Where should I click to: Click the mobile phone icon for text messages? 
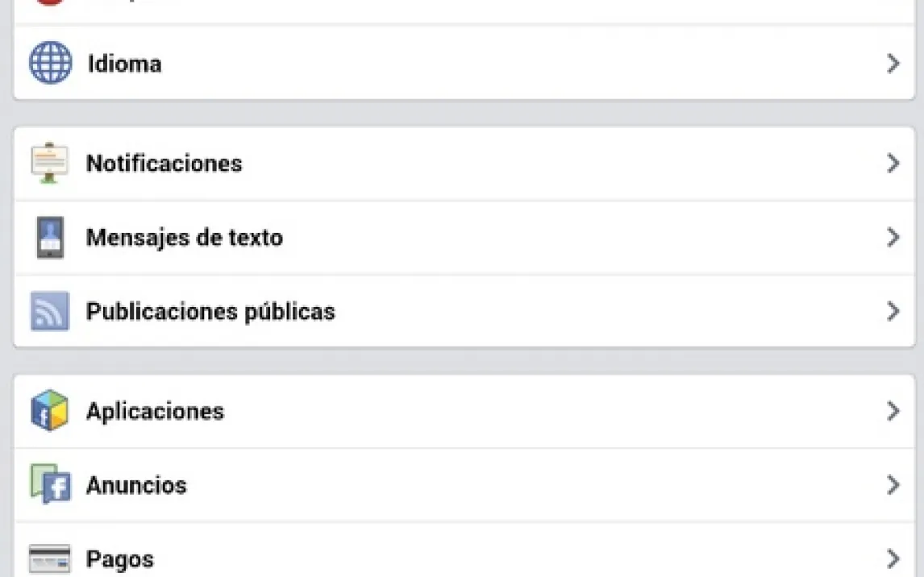tap(50, 238)
